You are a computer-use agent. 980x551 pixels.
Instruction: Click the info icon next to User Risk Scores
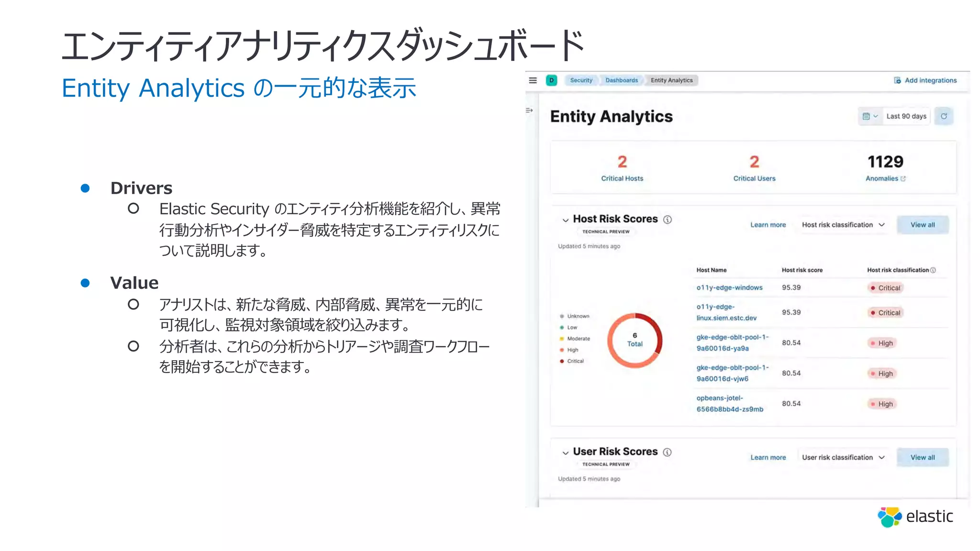coord(668,452)
